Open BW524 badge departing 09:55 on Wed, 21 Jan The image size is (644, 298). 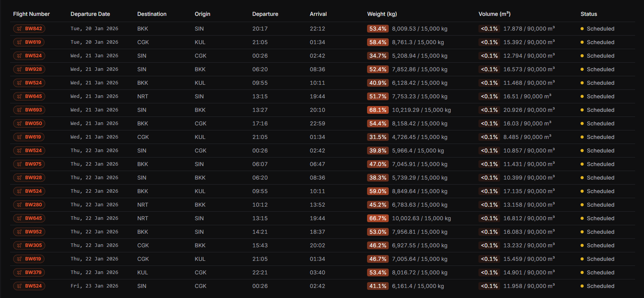29,83
